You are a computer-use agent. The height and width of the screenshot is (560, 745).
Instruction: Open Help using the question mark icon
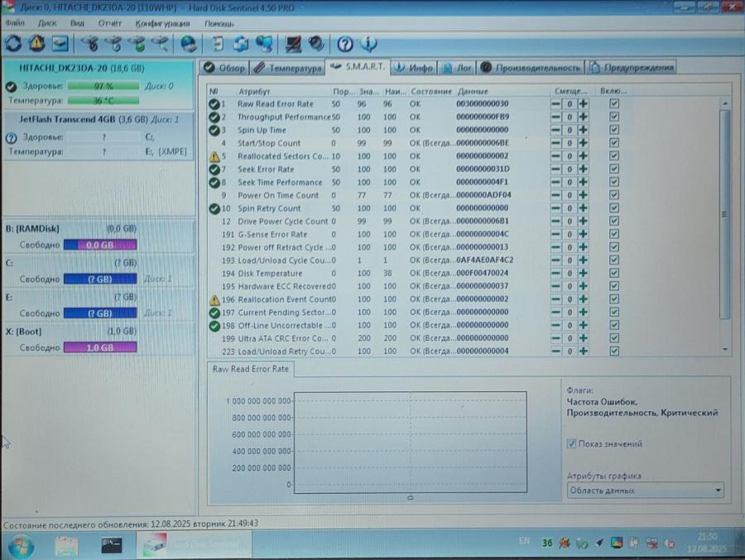(345, 44)
